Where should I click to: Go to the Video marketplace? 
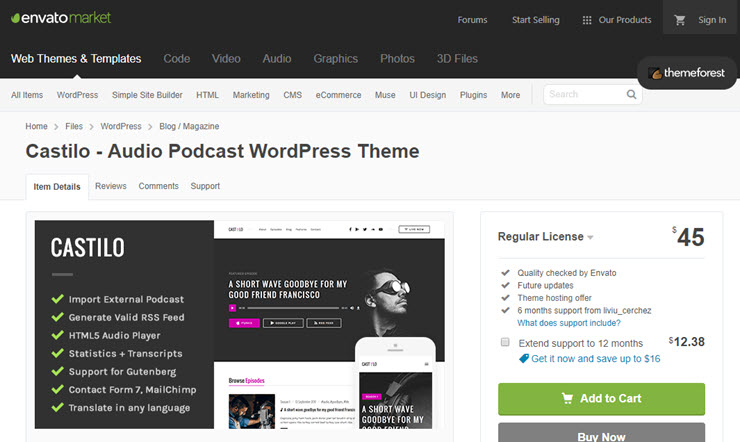tap(226, 58)
